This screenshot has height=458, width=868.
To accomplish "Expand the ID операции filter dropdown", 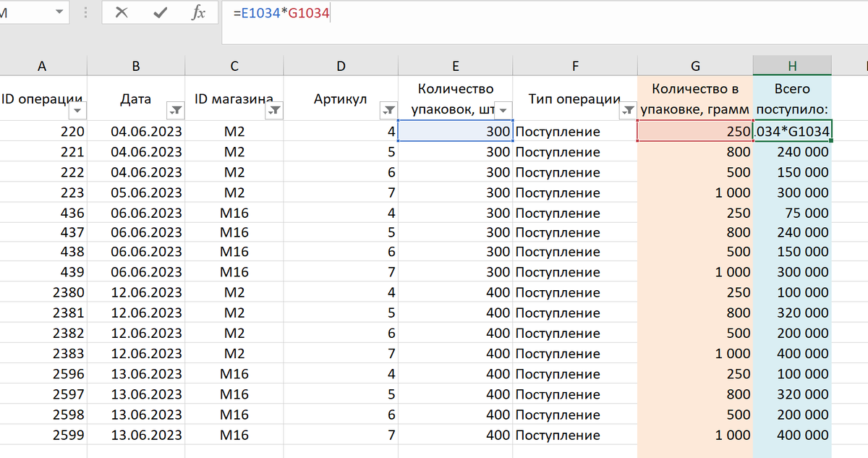I will [77, 110].
